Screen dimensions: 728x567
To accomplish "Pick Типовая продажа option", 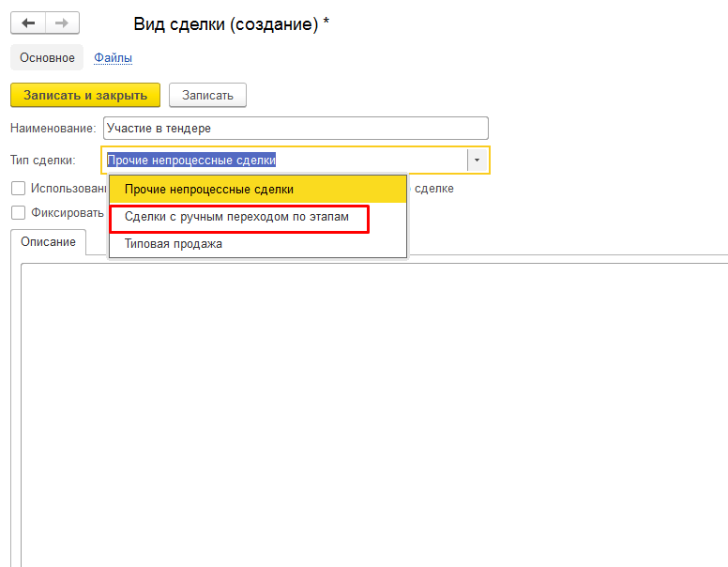I will coord(258,244).
